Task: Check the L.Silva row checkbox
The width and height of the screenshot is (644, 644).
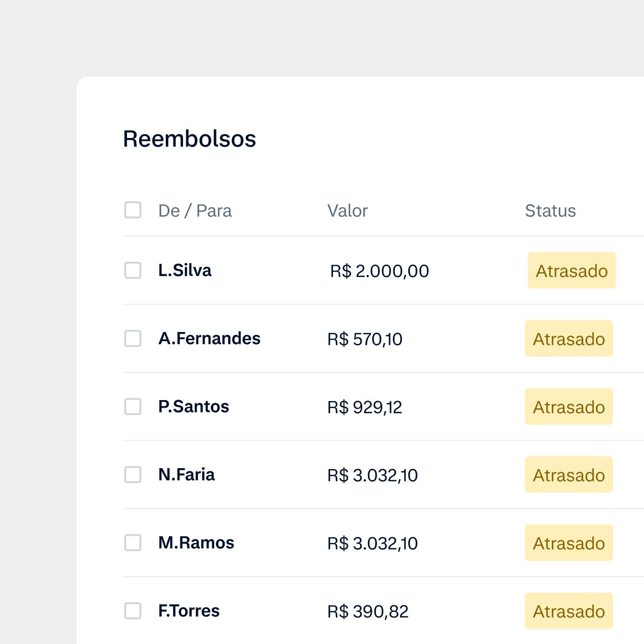Action: coord(133,270)
